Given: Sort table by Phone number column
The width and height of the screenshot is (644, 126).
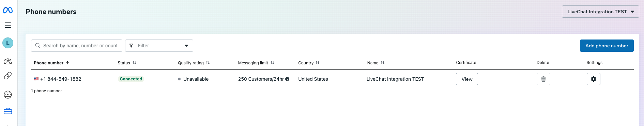Looking at the screenshot, I should pos(51,63).
